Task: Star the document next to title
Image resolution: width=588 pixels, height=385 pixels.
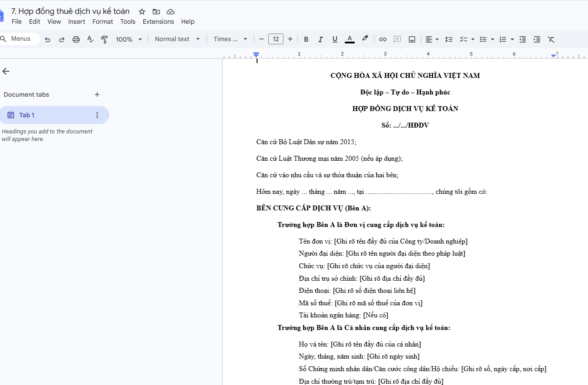Action: tap(142, 12)
